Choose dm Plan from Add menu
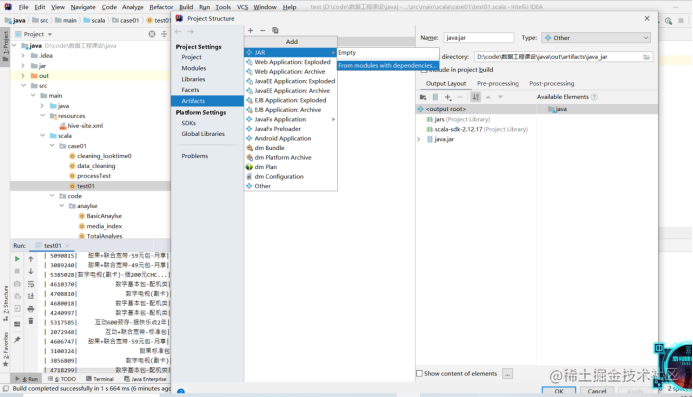 [x=291, y=167]
